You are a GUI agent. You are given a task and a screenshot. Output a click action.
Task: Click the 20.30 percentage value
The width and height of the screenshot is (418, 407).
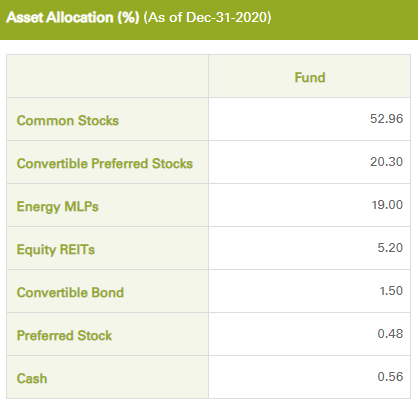386,162
